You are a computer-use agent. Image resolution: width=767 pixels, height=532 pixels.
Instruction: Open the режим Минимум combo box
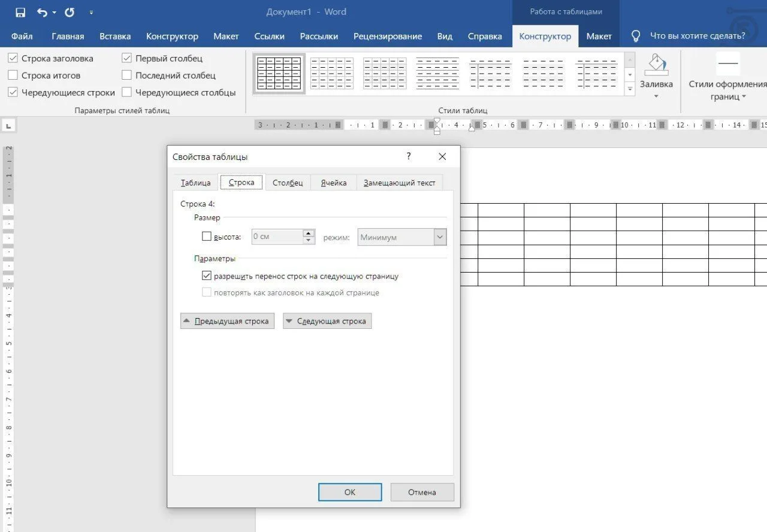[x=402, y=237]
